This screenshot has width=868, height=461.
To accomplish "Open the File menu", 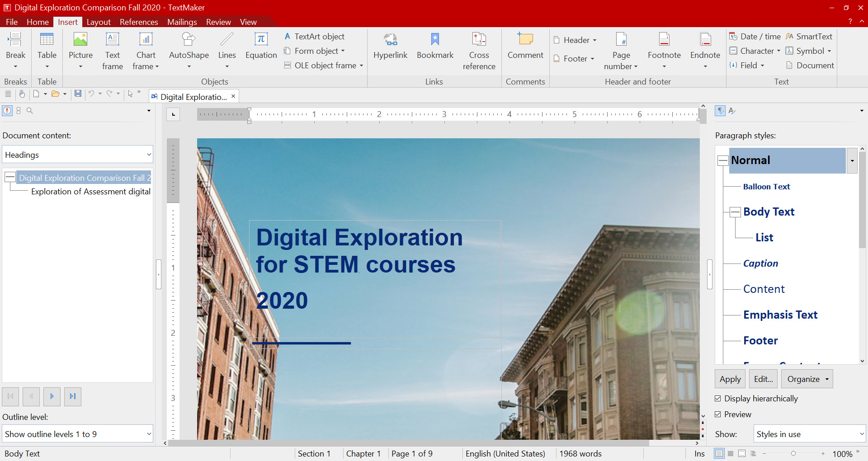I will pos(12,22).
